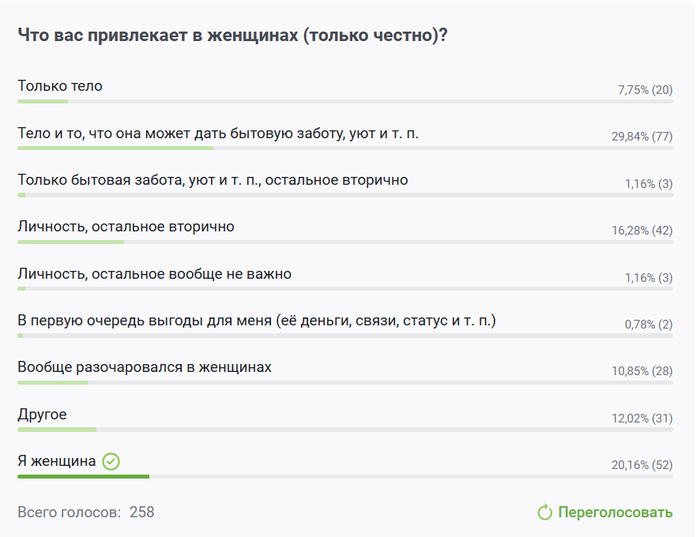This screenshot has width=700, height=537.
Task: Select the "Только тело" poll option
Action: pyautogui.click(x=60, y=86)
